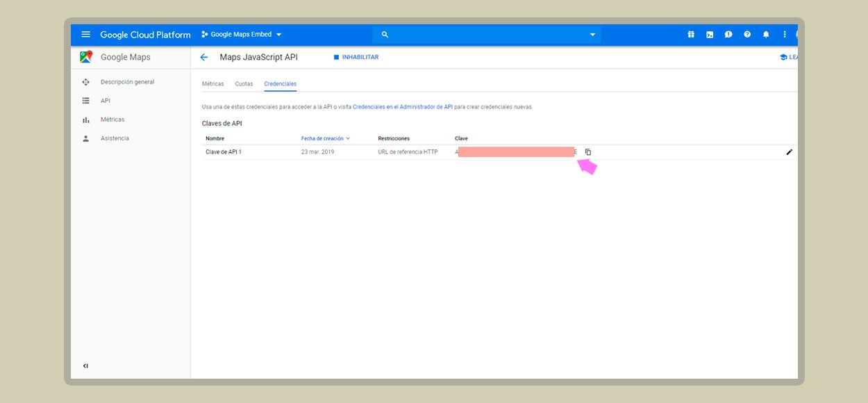Open the free trial gift icon
The height and width of the screenshot is (403, 868).
tap(691, 35)
